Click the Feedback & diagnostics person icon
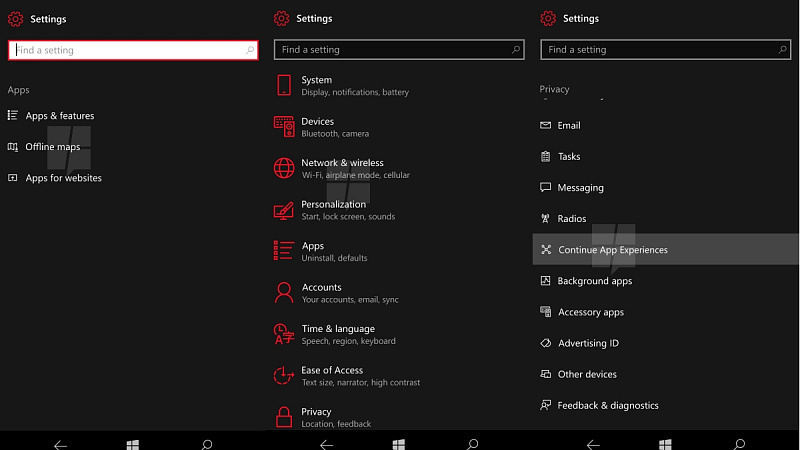Viewport: 800px width, 450px height. [x=545, y=405]
